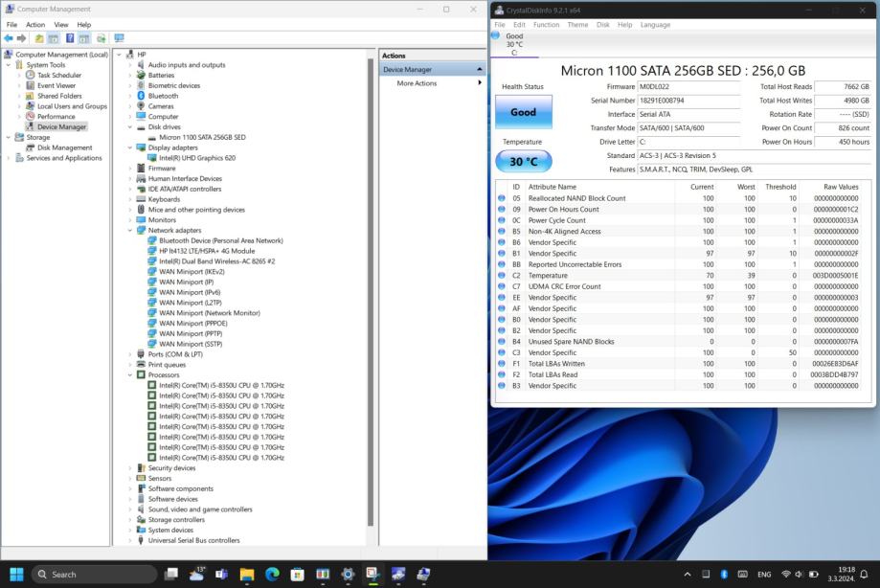This screenshot has height=588, width=880.
Task: Expand the Batteries category
Action: tap(130, 75)
